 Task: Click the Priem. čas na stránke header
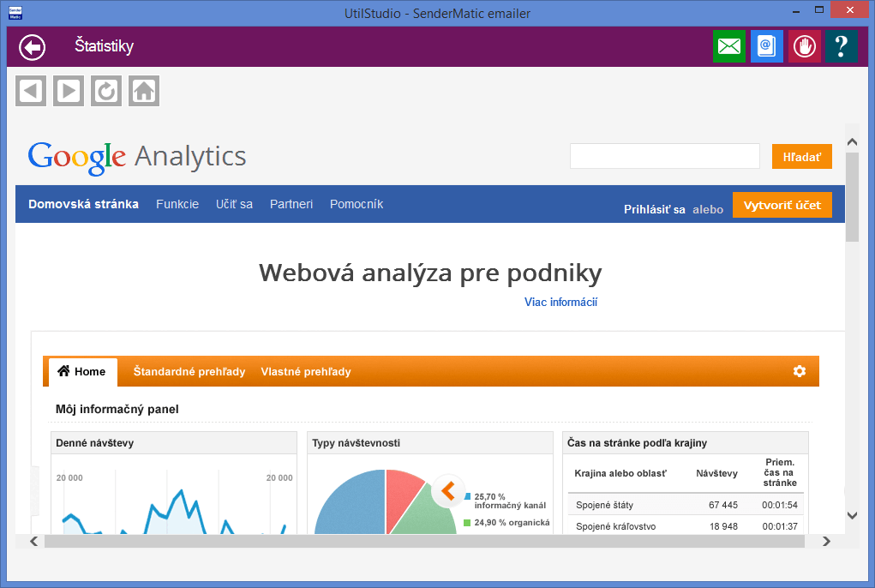780,472
